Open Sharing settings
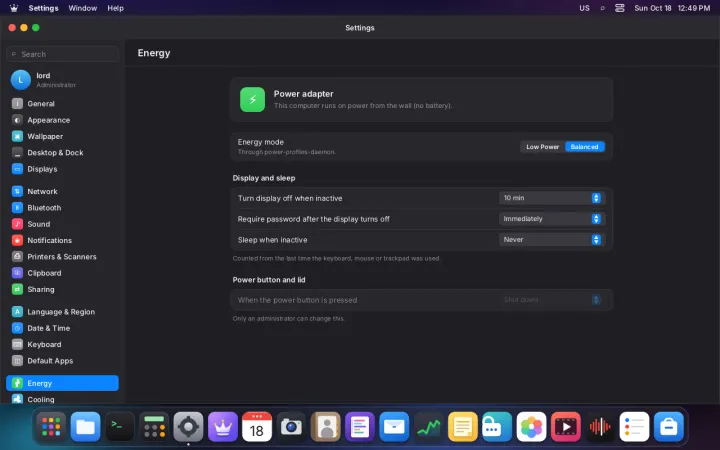The image size is (720, 450). (x=62, y=289)
